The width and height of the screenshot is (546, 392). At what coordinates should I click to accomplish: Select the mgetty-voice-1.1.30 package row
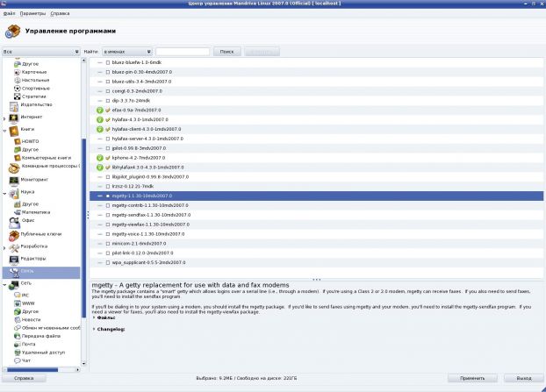point(316,234)
